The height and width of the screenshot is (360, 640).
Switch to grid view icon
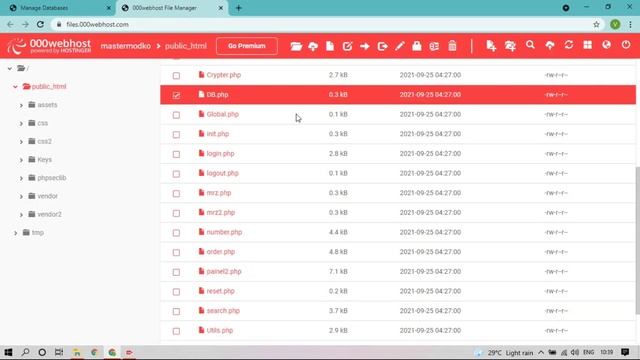[x=587, y=45]
